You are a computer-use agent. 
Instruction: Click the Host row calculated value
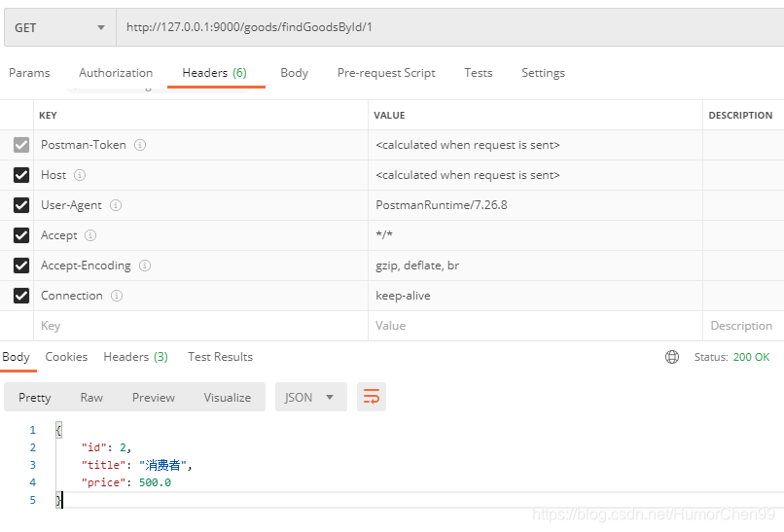tap(468, 175)
